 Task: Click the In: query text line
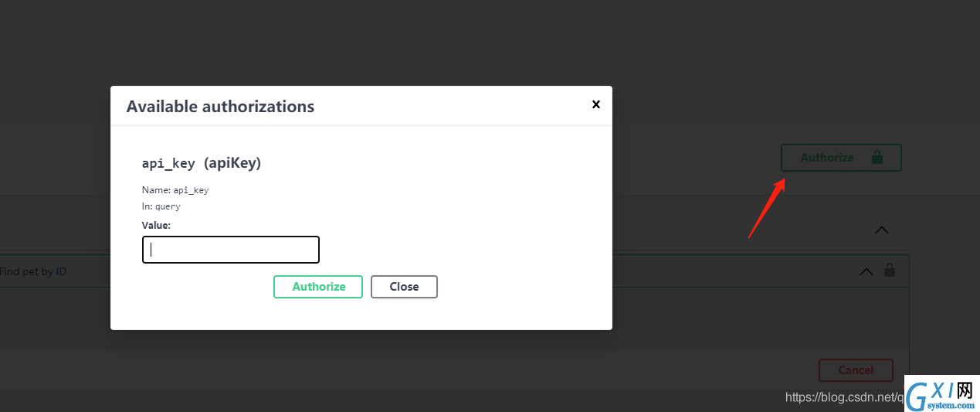tap(161, 207)
